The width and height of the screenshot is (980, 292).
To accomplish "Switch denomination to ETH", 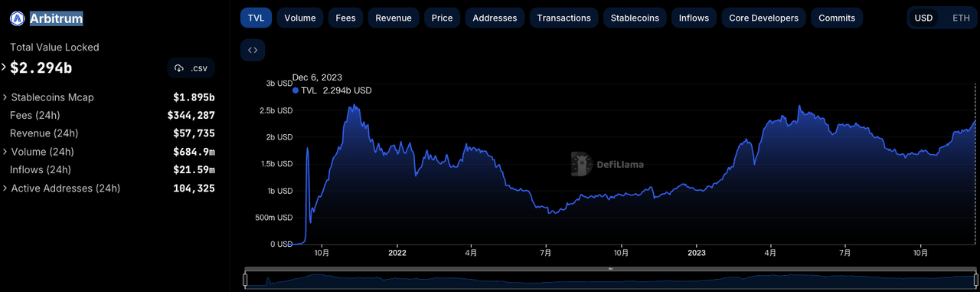I will tap(961, 18).
